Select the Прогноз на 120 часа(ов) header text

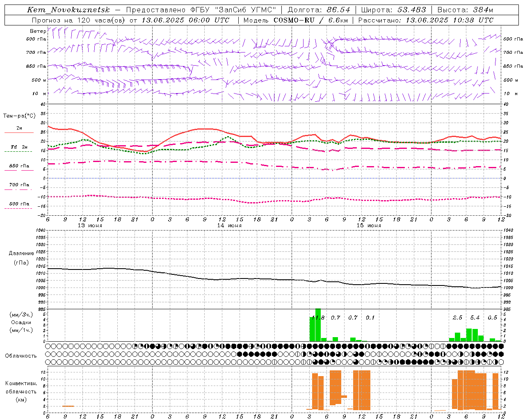[79, 20]
